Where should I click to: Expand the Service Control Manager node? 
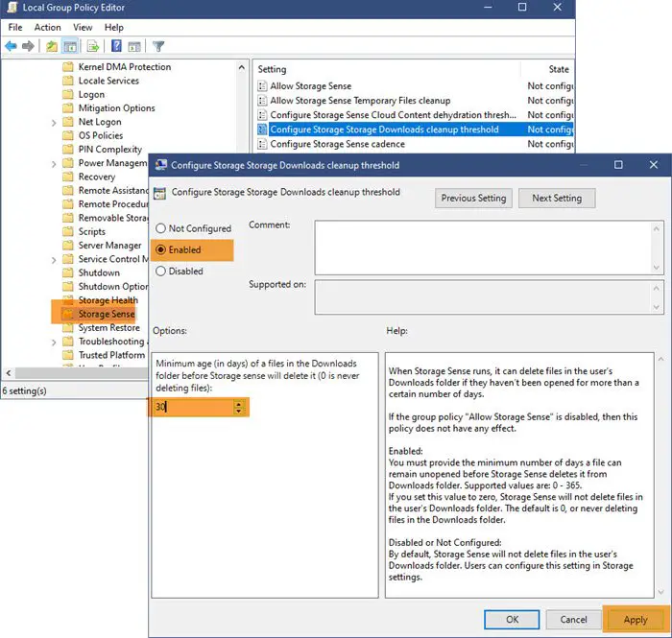tap(54, 259)
